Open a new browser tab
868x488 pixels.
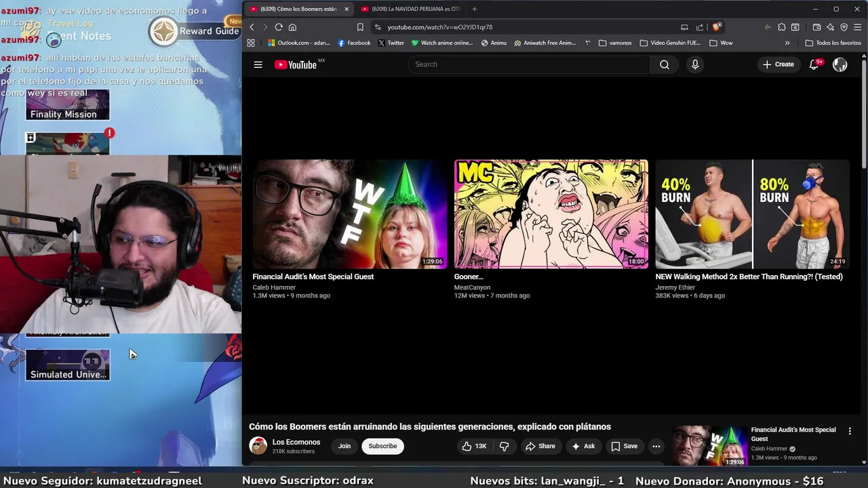474,9
